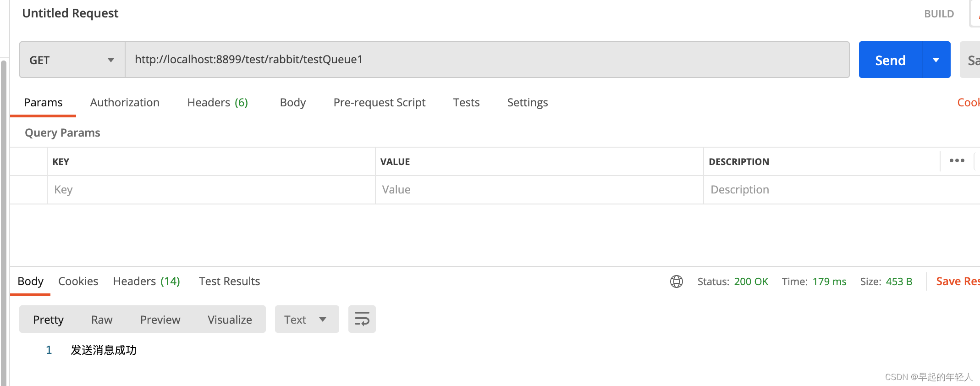The image size is (980, 386).
Task: Open the GET method dropdown
Action: [x=72, y=60]
